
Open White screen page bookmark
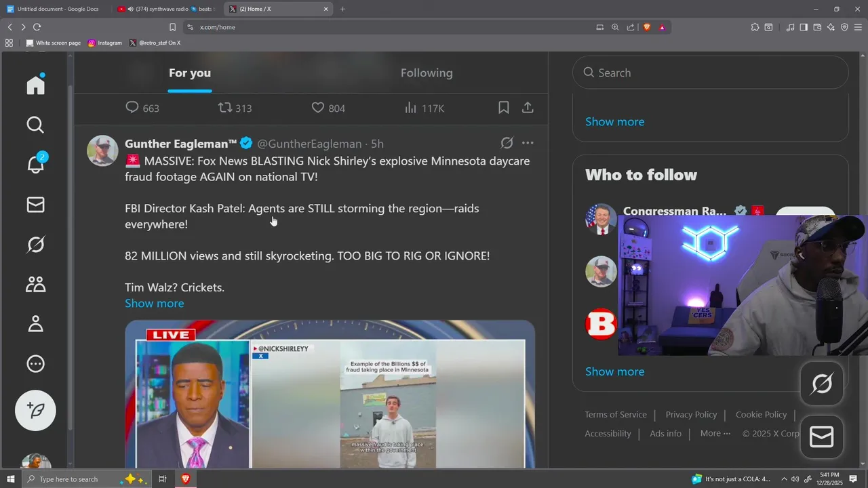point(53,43)
